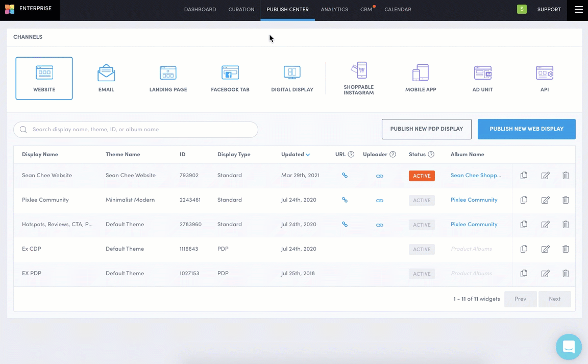Delete the Sean Chee Website display
Viewport: 588px width, 364px height.
click(x=566, y=176)
